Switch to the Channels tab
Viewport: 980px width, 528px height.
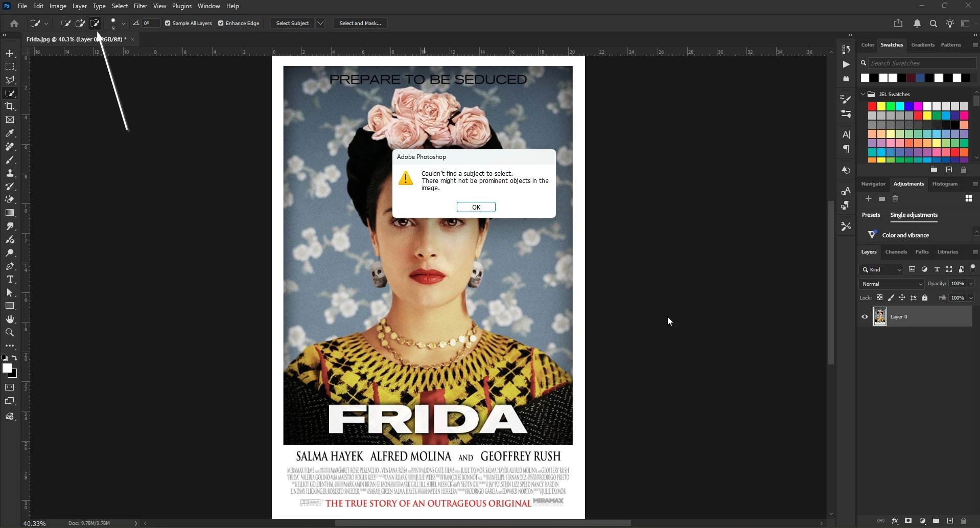(x=896, y=252)
